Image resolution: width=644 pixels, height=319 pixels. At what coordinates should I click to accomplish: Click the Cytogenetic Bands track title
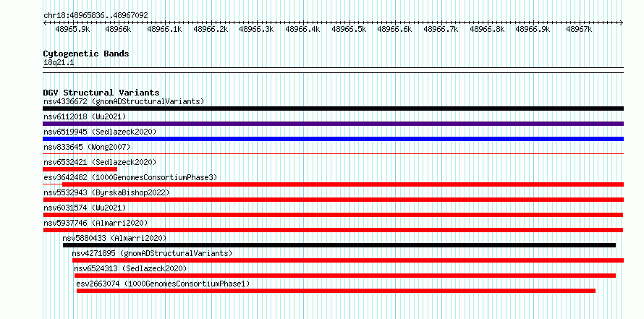pyautogui.click(x=86, y=54)
